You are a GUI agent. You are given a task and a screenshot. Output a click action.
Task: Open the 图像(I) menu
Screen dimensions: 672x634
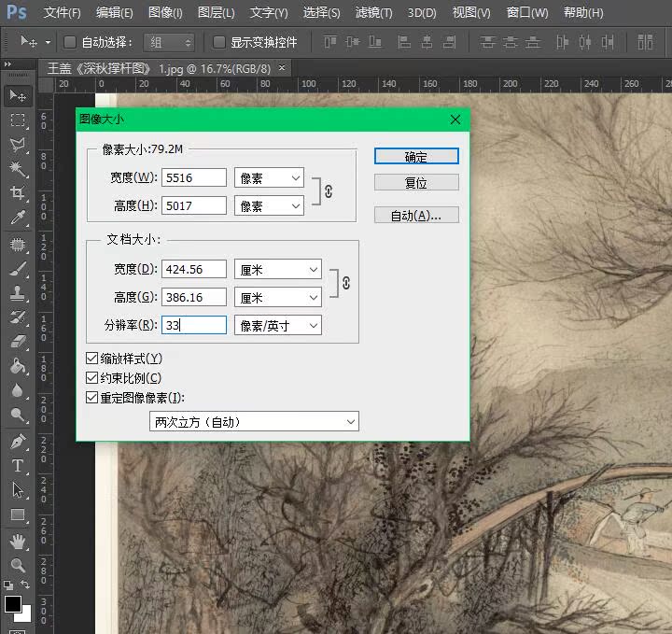(x=165, y=12)
